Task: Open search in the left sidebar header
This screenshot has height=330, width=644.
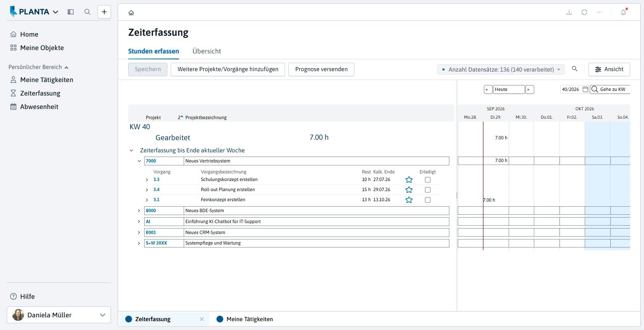Action: [x=87, y=12]
